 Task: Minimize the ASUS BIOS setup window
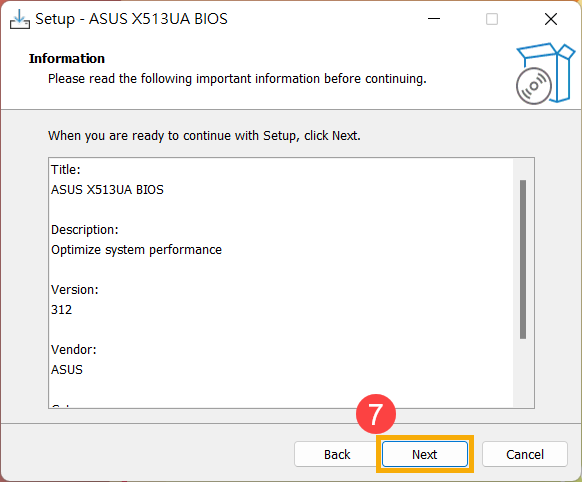(434, 19)
